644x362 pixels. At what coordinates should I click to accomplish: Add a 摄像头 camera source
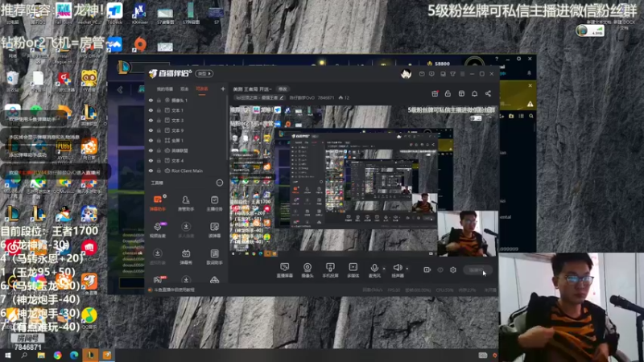(x=308, y=270)
